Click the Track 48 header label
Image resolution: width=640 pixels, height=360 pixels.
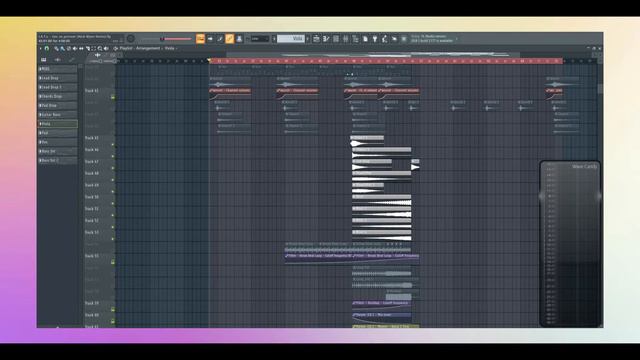point(92,173)
